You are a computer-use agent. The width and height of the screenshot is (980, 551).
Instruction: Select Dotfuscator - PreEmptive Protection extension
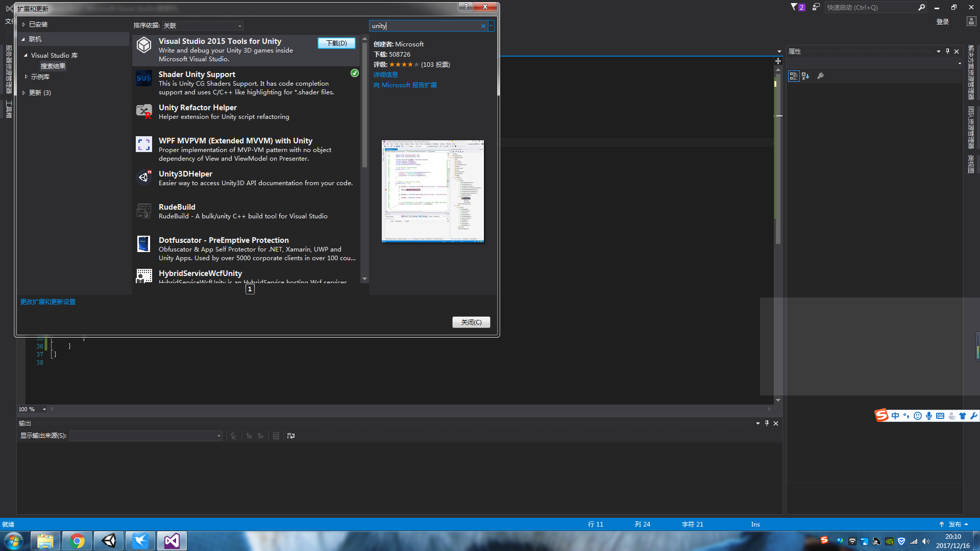pyautogui.click(x=246, y=249)
